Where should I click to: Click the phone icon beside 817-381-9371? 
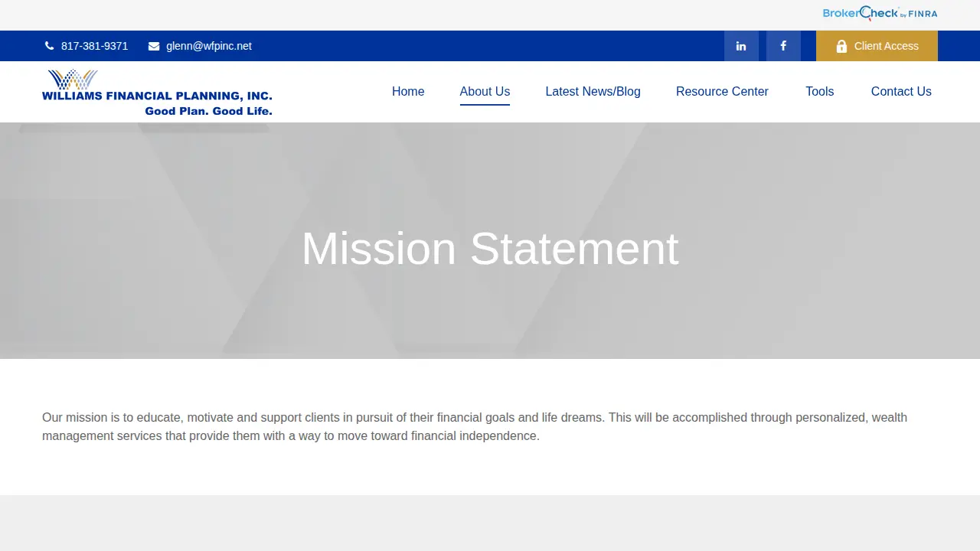click(50, 46)
